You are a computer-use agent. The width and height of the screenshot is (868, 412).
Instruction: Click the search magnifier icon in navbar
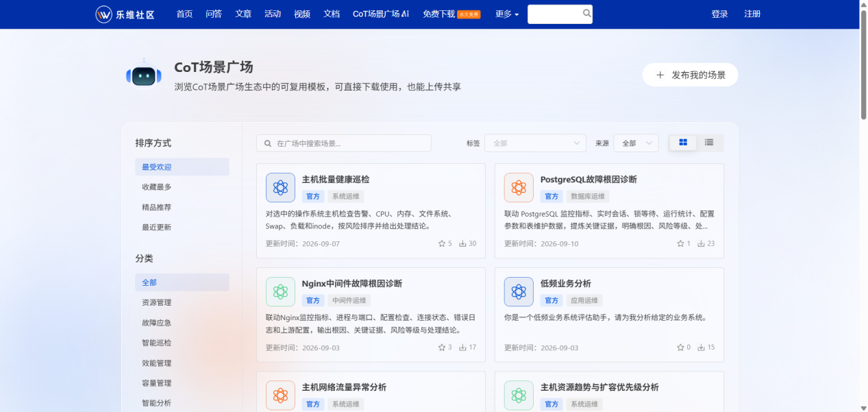[586, 14]
